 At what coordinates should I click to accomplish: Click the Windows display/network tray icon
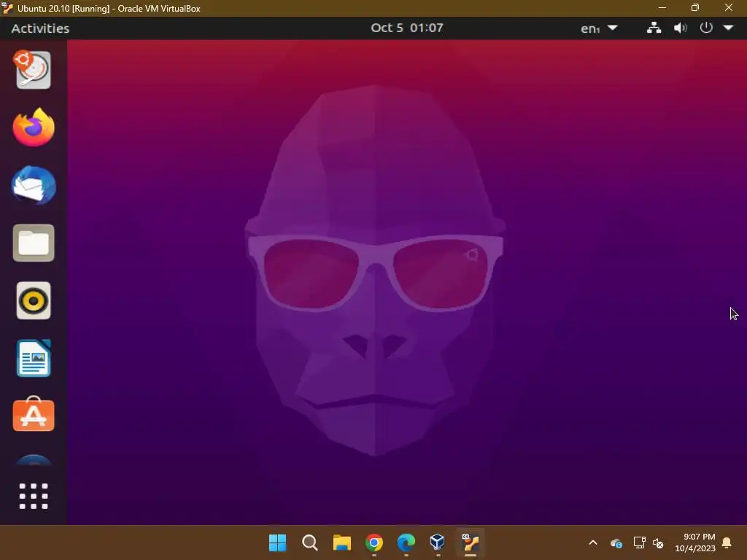(x=639, y=542)
